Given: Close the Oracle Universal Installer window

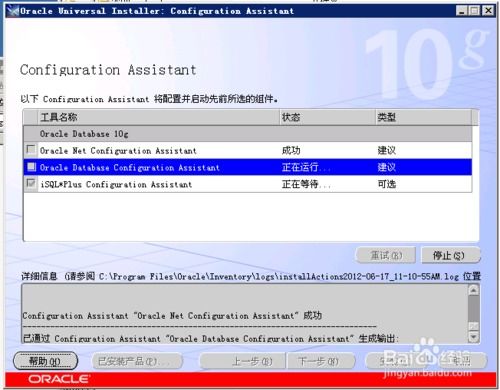Looking at the screenshot, I should [x=488, y=11].
